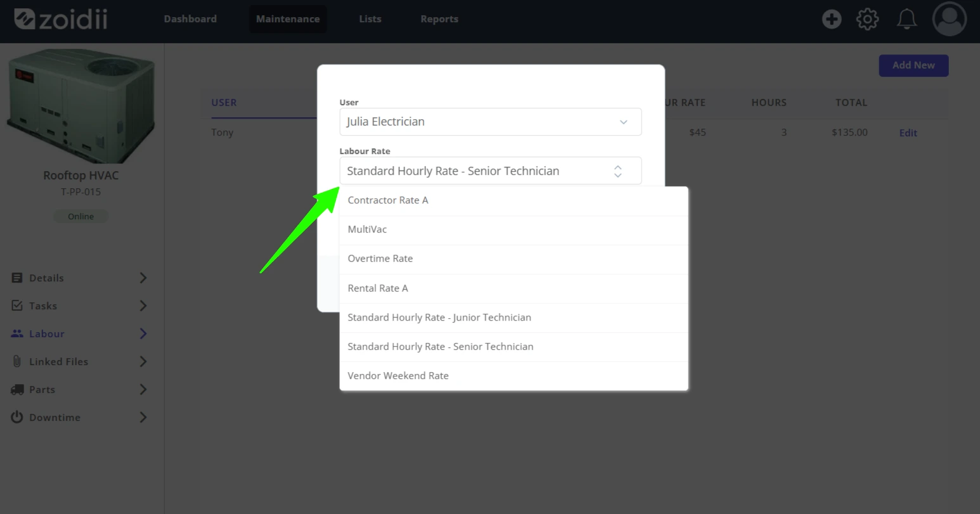Viewport: 980px width, 514px height.
Task: Toggle the Labour Rate combo box
Action: click(491, 170)
